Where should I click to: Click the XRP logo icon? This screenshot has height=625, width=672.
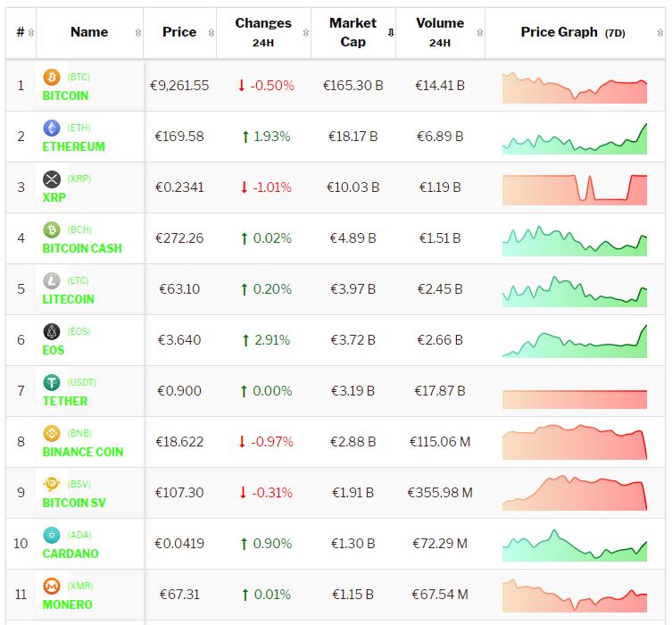tap(52, 179)
